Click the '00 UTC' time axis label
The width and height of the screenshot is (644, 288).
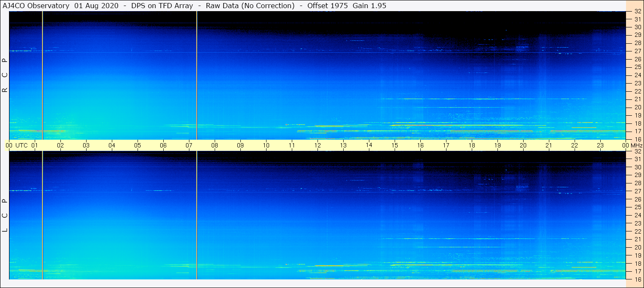pyautogui.click(x=17, y=145)
